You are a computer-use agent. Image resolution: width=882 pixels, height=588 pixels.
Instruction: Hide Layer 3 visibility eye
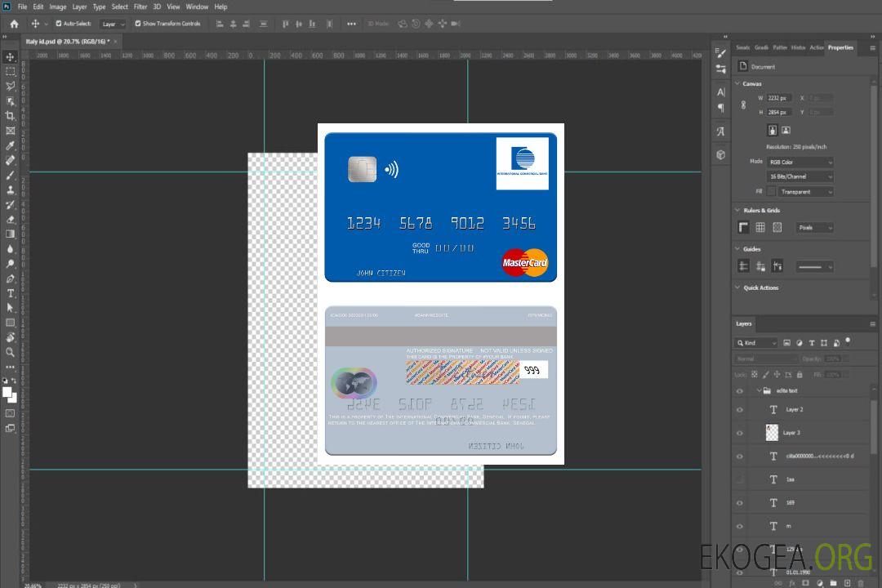click(740, 434)
